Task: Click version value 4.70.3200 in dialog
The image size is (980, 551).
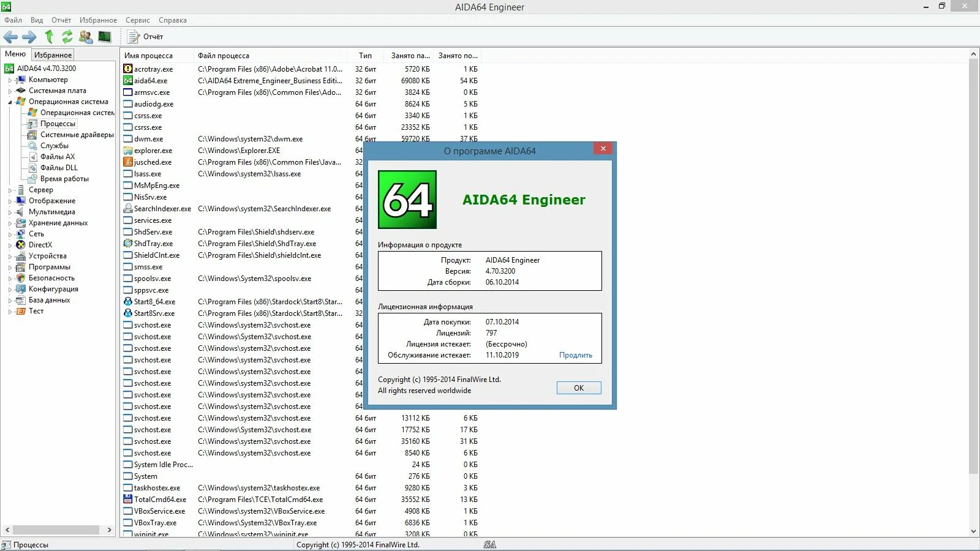Action: [x=500, y=271]
